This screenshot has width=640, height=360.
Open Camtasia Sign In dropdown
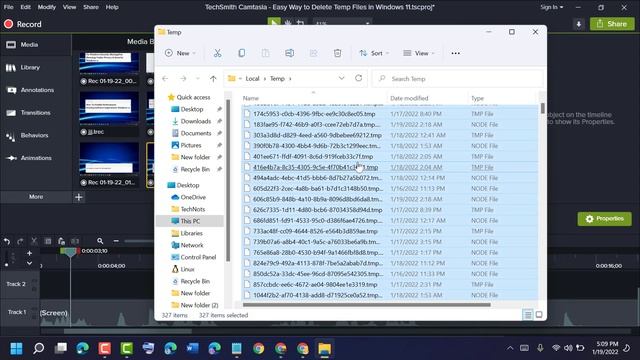[x=551, y=7]
